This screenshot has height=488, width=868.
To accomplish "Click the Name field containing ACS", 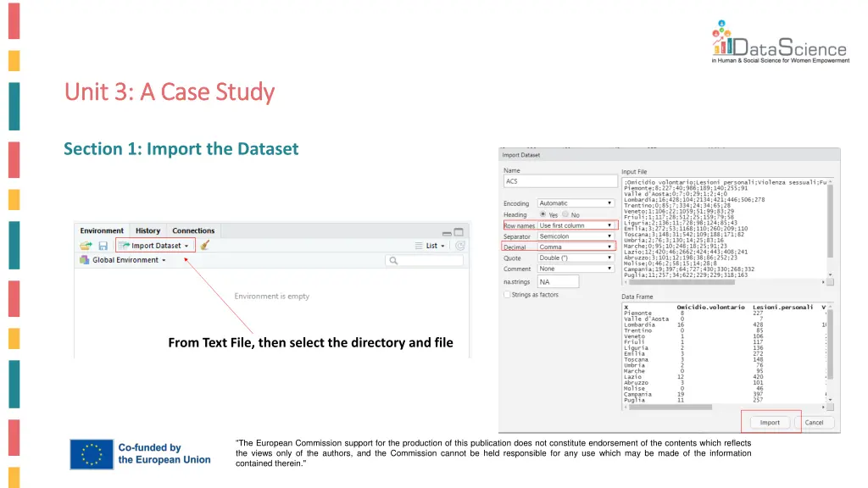I will (559, 180).
